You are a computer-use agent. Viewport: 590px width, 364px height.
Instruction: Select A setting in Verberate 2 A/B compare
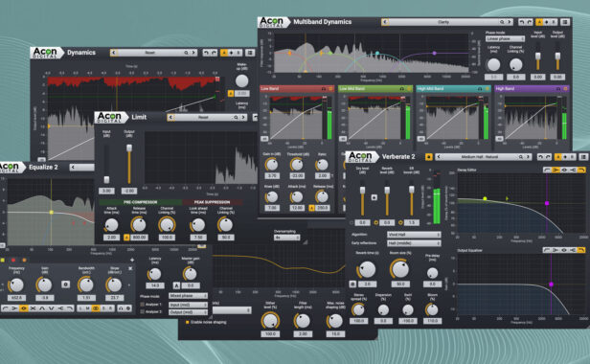tap(558, 157)
